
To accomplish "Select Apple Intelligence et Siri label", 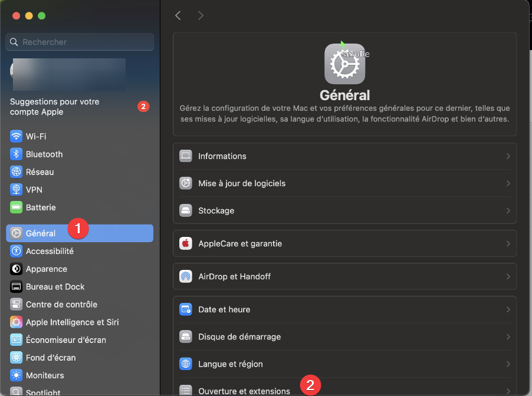I will pos(73,322).
